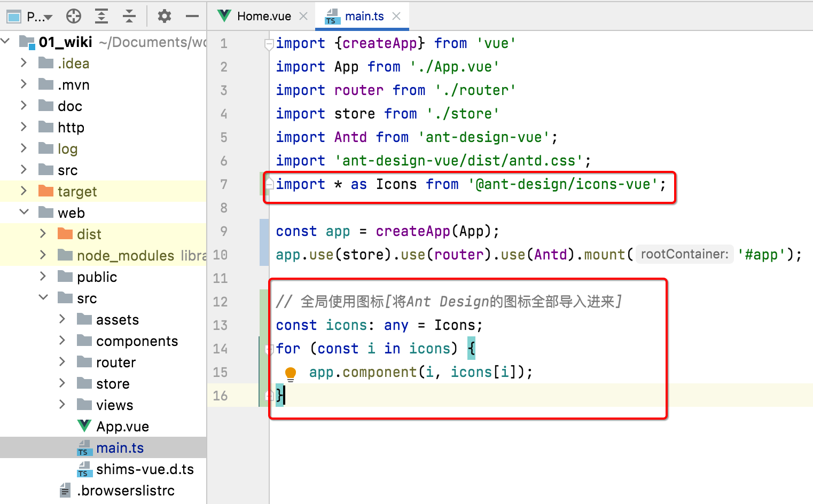Image resolution: width=813 pixels, height=504 pixels.
Task: Expand the http folder
Action: 24,127
